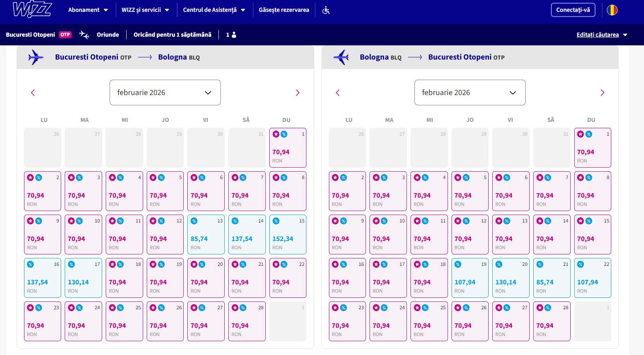The height and width of the screenshot is (355, 644).
Task: Click the Conectați-vă login button
Action: pyautogui.click(x=573, y=10)
